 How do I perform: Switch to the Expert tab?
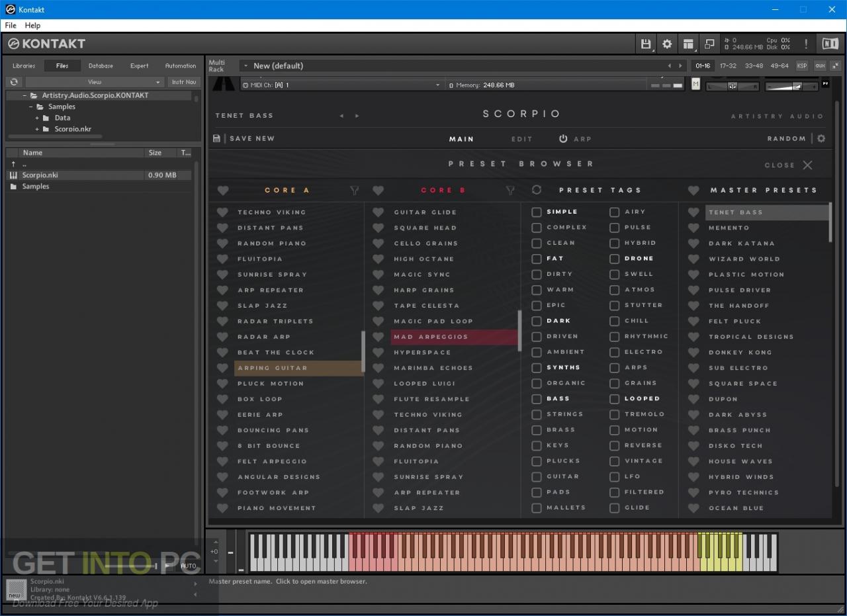(140, 66)
